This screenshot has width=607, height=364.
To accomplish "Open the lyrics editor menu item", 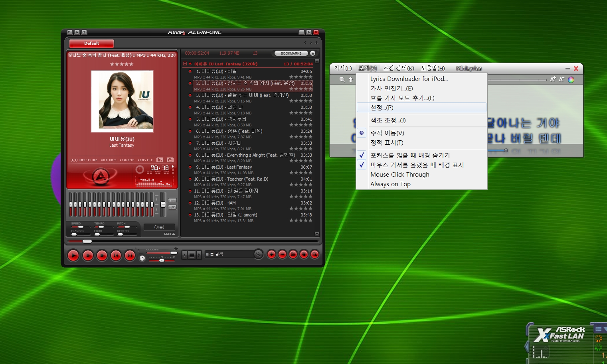I will [x=421, y=88].
